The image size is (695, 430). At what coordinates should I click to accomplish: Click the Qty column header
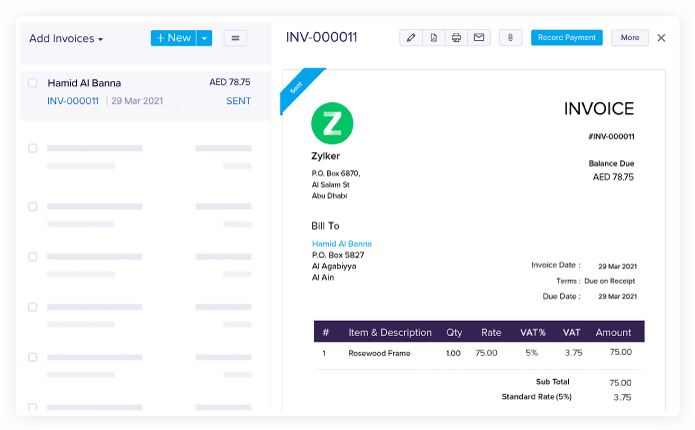click(454, 332)
